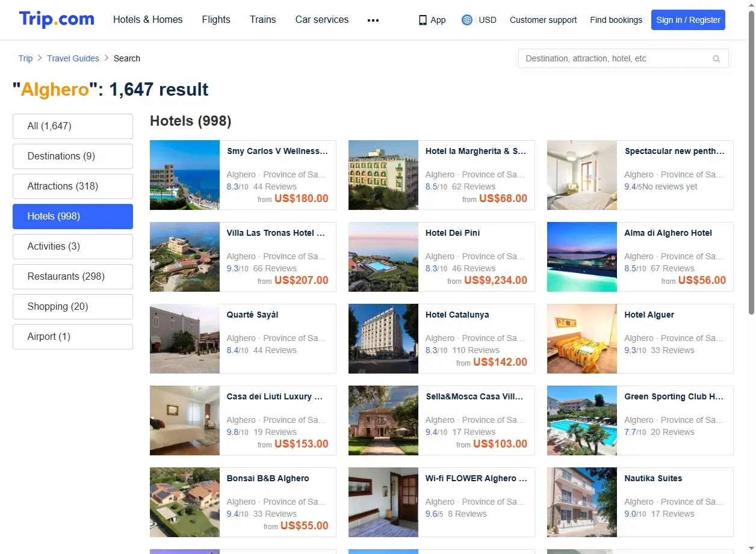The image size is (756, 554).
Task: Go to Travel Guides breadcrumb
Action: point(73,58)
